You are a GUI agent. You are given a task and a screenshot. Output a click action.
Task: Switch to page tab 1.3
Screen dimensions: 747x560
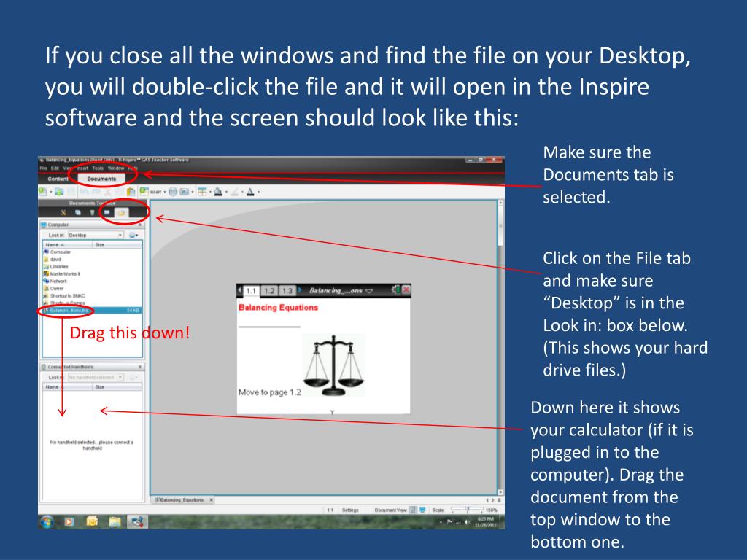[x=287, y=290]
